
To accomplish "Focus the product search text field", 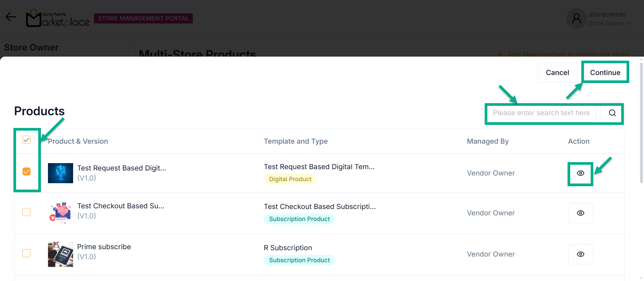I will click(541, 113).
